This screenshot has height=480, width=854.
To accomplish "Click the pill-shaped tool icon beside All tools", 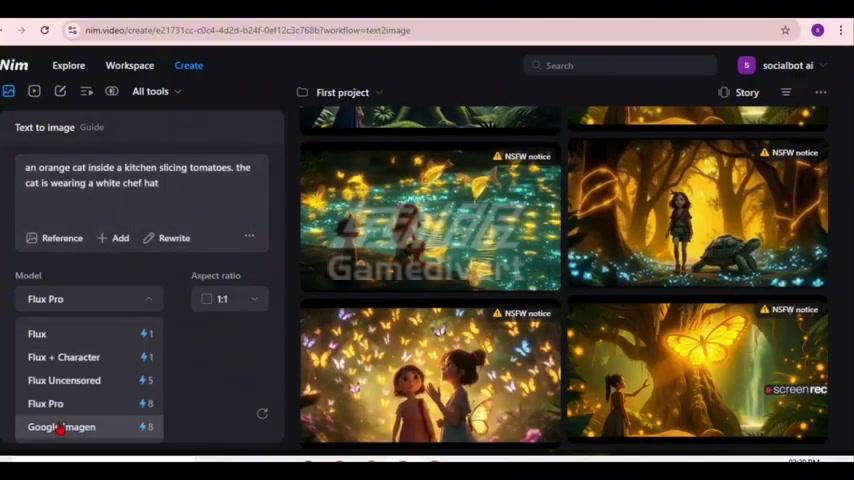I will tap(112, 91).
